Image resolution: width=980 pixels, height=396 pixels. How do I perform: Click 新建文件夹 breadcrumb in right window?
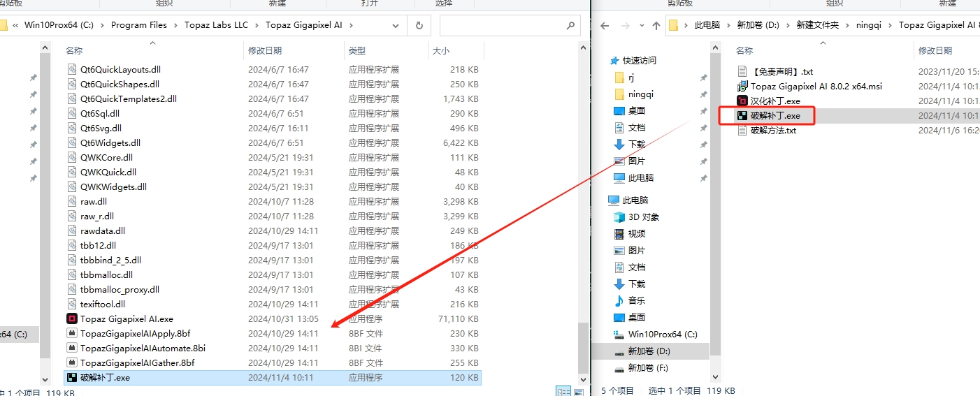point(819,25)
